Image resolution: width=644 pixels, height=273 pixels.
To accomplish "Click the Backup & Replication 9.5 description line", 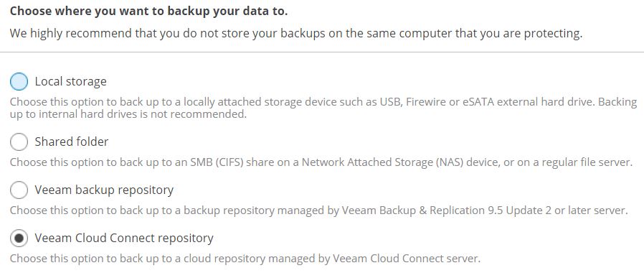I will tap(319, 210).
